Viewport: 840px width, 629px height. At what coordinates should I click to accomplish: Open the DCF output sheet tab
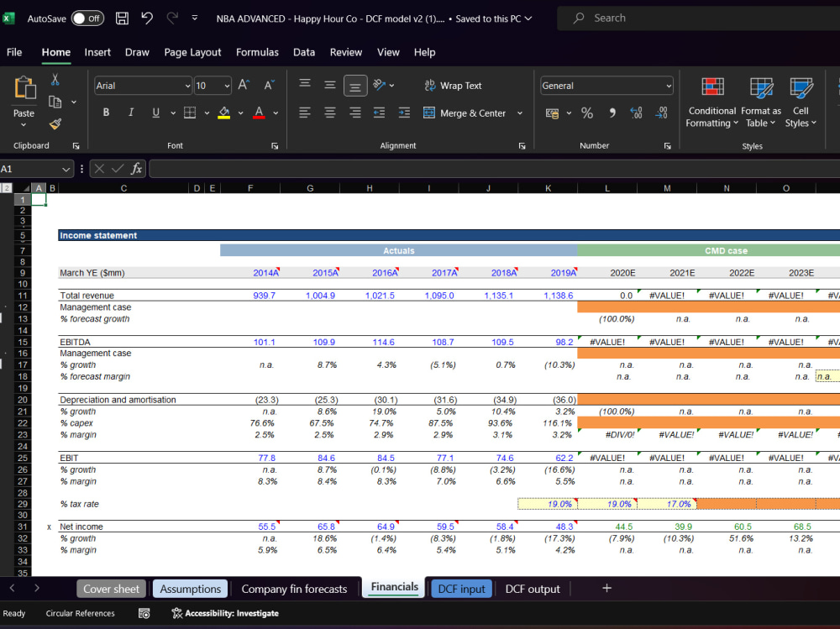click(x=533, y=589)
